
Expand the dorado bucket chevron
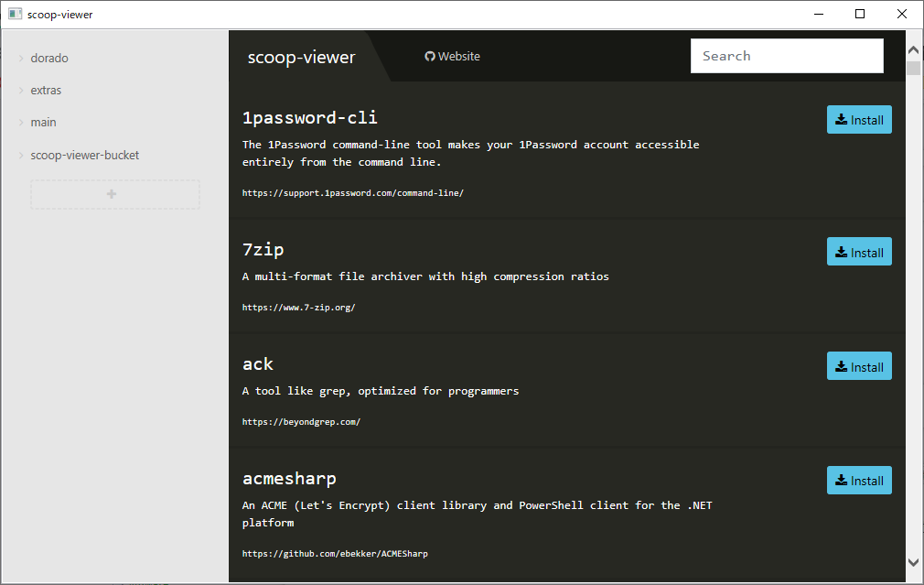click(x=20, y=59)
